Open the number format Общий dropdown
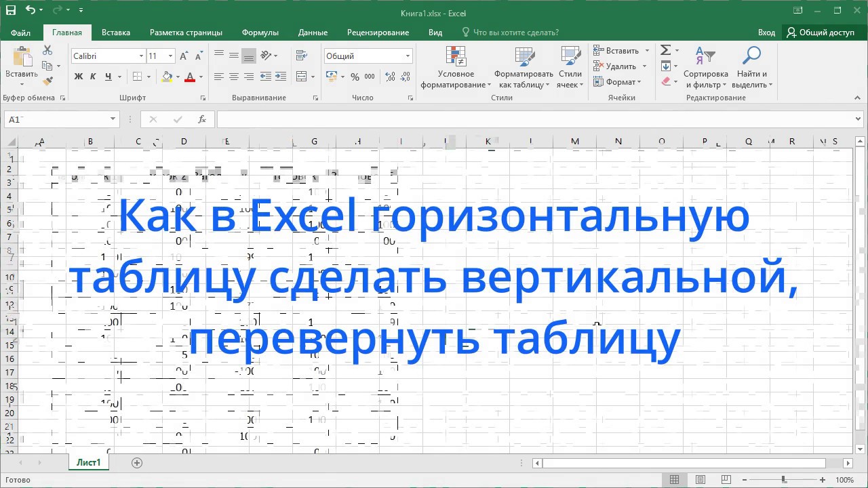 [x=408, y=56]
